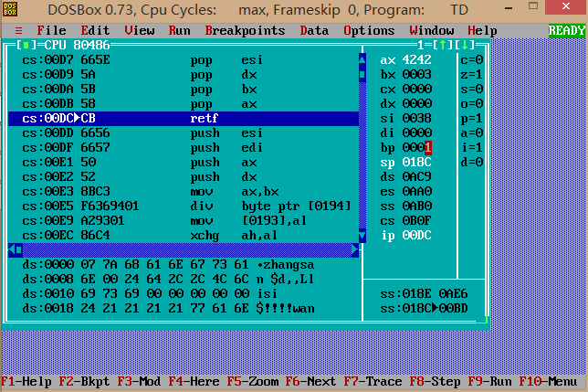Select dump row ds:0018

(x=168, y=309)
